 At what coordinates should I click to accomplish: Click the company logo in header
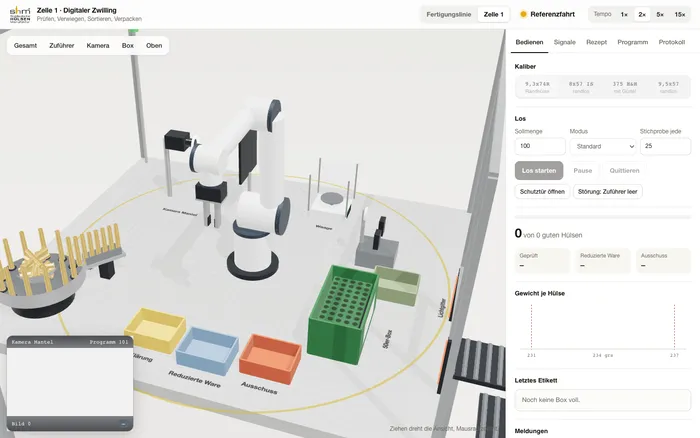click(20, 14)
